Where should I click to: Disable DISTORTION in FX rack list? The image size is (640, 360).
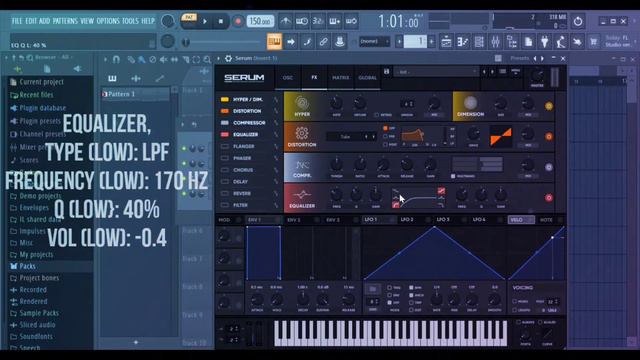pyautogui.click(x=225, y=111)
